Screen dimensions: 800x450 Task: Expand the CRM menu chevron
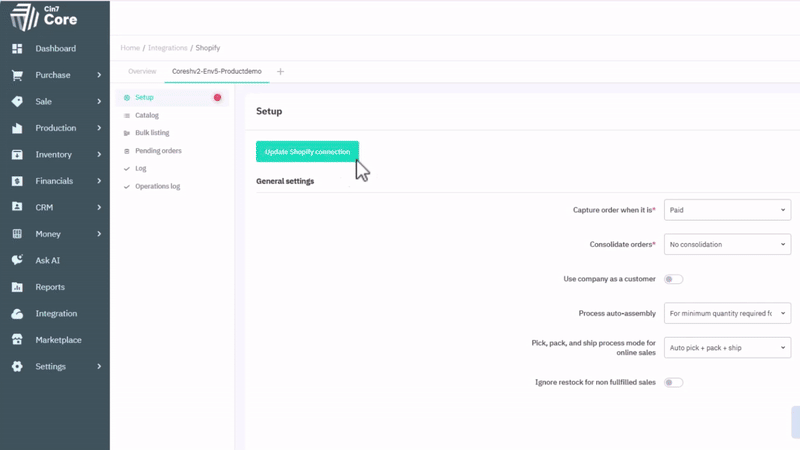[99, 208]
